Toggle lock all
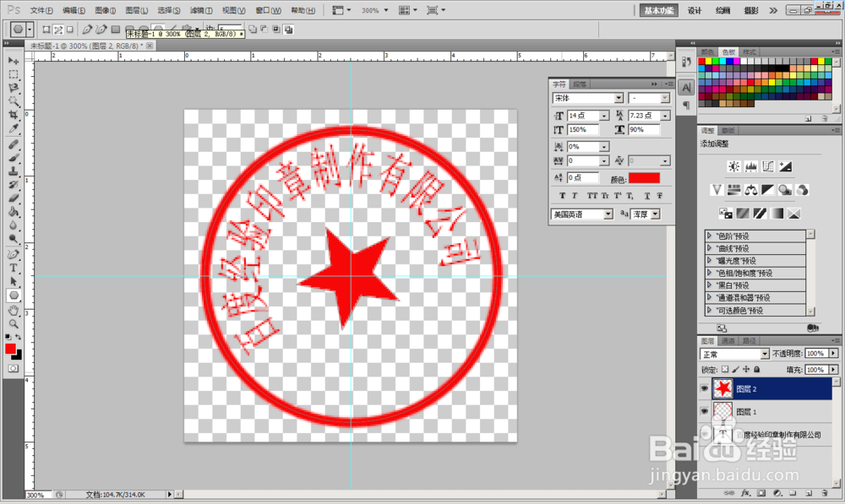Image resolution: width=845 pixels, height=504 pixels. (756, 370)
